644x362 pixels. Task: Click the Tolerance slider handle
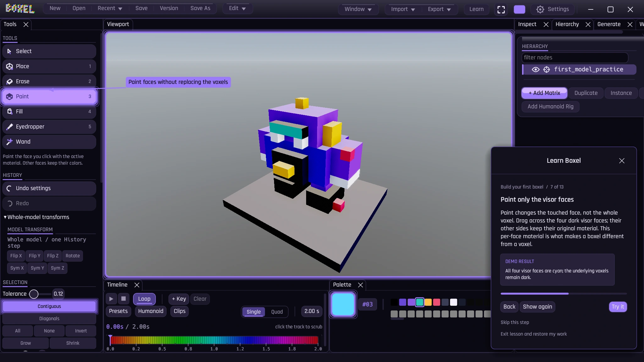[34, 294]
